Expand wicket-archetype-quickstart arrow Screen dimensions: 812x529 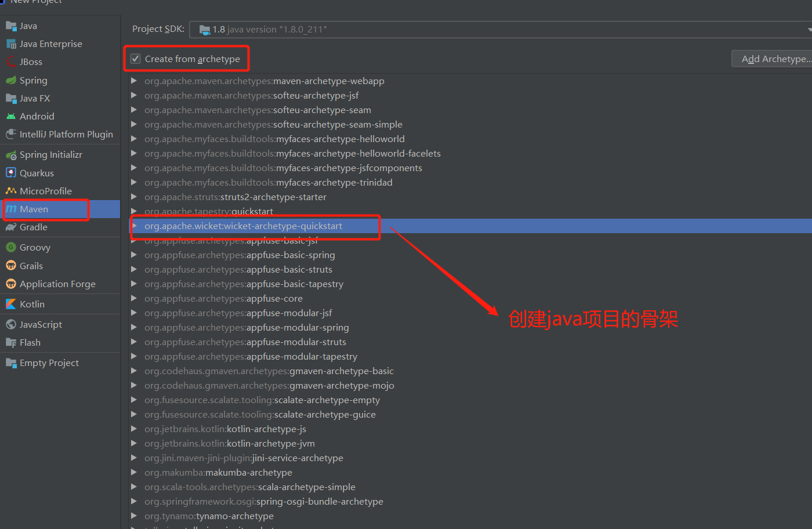(x=134, y=226)
